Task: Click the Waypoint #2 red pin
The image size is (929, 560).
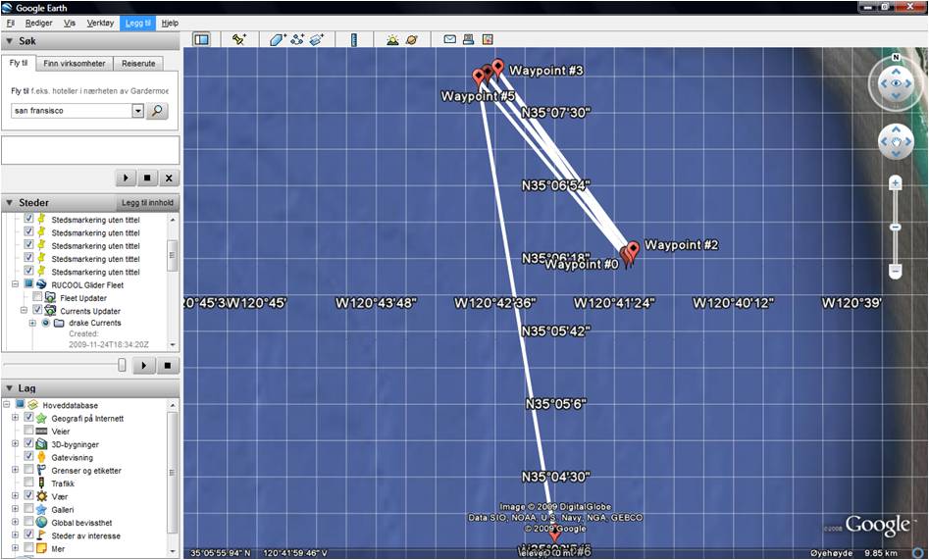Action: [x=634, y=249]
